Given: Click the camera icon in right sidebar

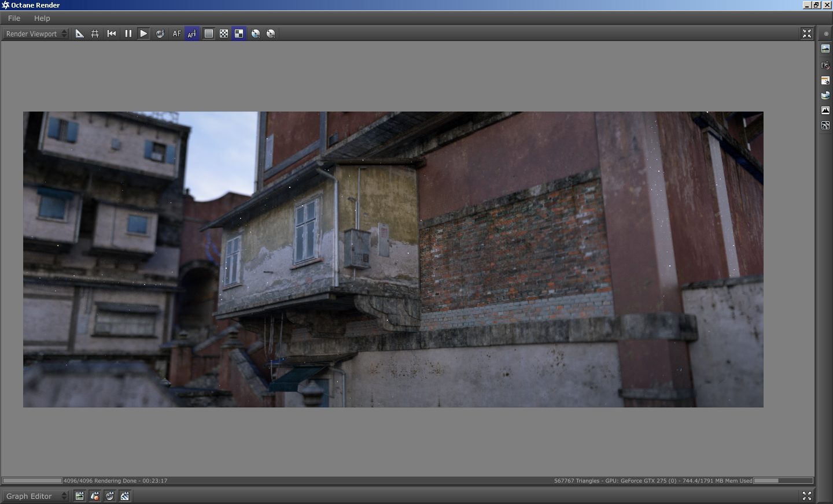Looking at the screenshot, I should [825, 65].
